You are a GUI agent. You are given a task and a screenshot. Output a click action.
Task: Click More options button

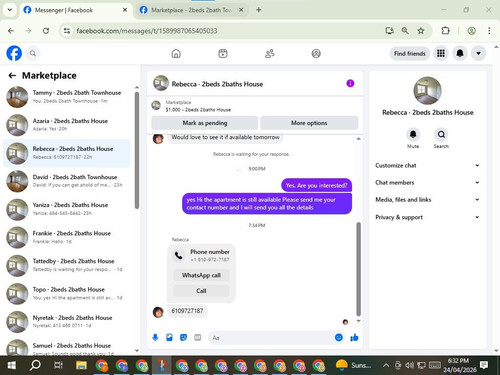pos(309,123)
